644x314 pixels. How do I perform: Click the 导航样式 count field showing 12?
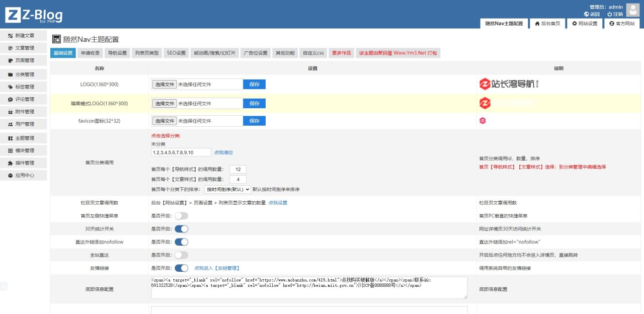(x=238, y=170)
